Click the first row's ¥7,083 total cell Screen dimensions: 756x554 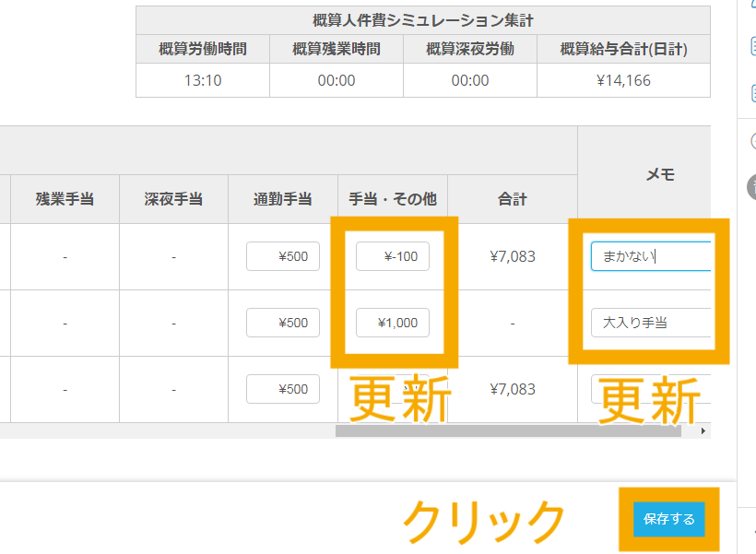click(513, 257)
